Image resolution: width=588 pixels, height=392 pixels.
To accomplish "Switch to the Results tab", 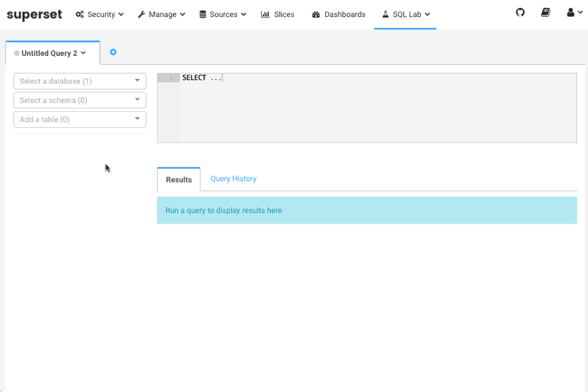I will pos(179,180).
